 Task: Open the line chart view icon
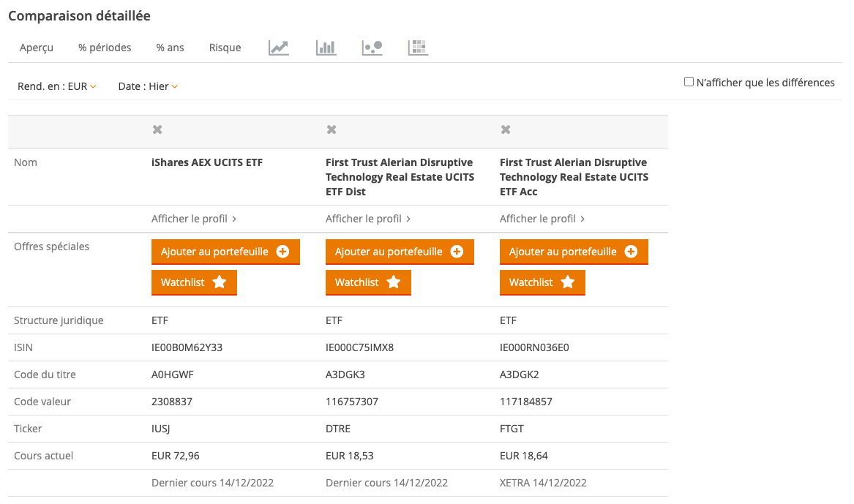click(279, 48)
